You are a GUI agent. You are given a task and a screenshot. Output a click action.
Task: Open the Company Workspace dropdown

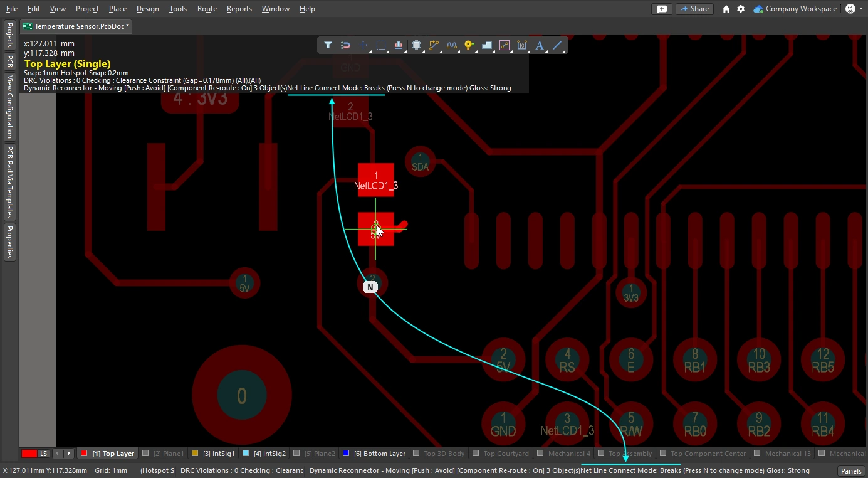(795, 9)
